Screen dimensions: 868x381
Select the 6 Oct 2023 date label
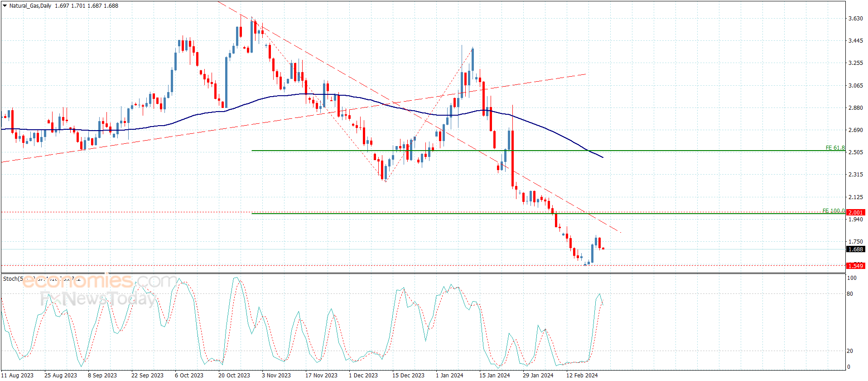pos(189,375)
